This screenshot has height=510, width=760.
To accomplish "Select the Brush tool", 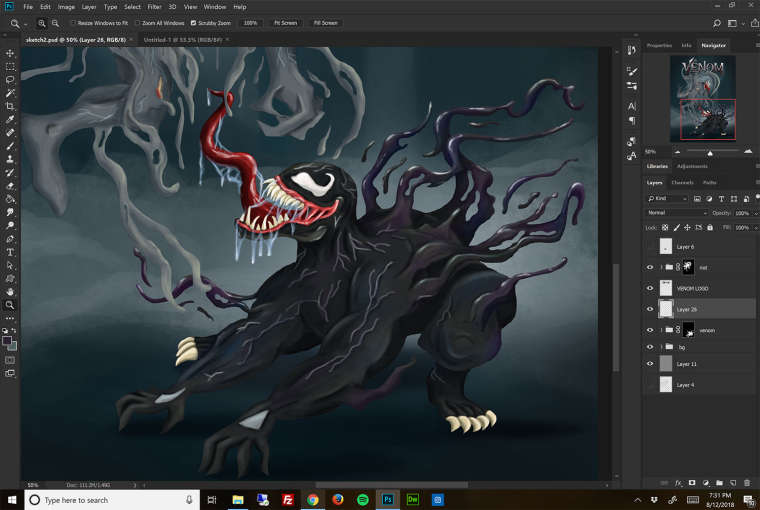I will point(10,145).
